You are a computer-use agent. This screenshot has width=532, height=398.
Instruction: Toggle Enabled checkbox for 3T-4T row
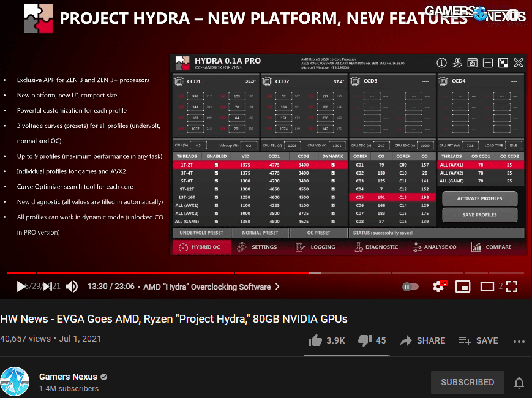(x=217, y=173)
